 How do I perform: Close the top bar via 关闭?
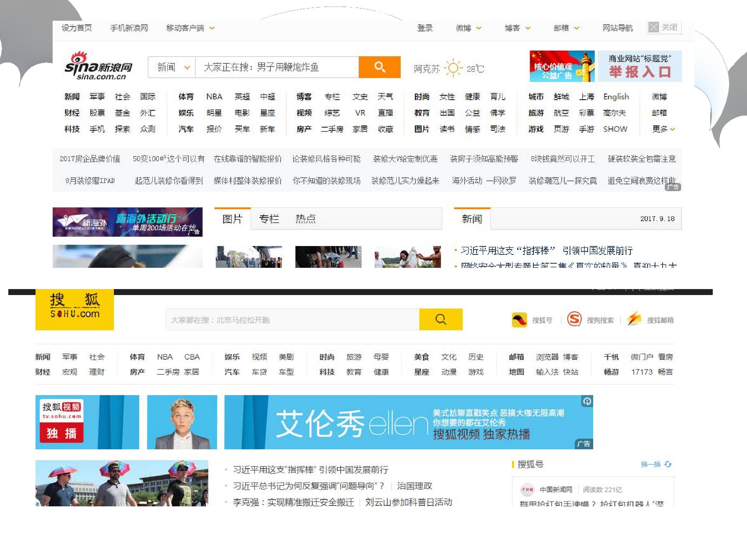[x=664, y=27]
